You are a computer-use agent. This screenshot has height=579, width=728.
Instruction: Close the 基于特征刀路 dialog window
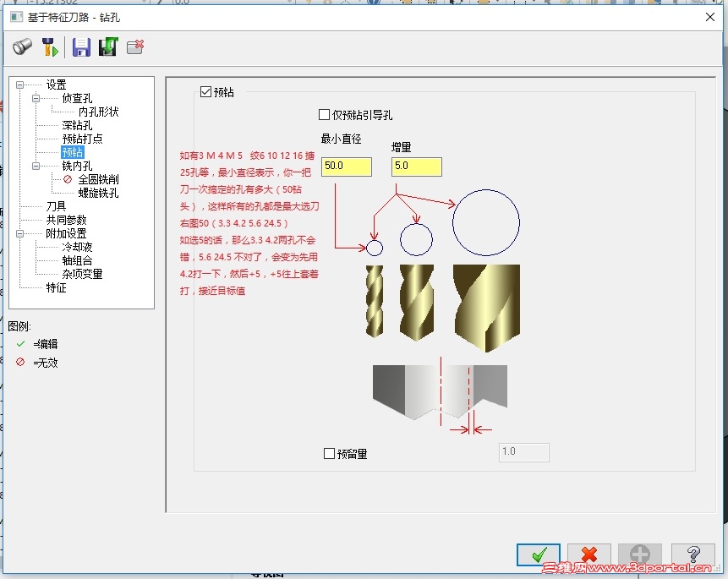710,17
